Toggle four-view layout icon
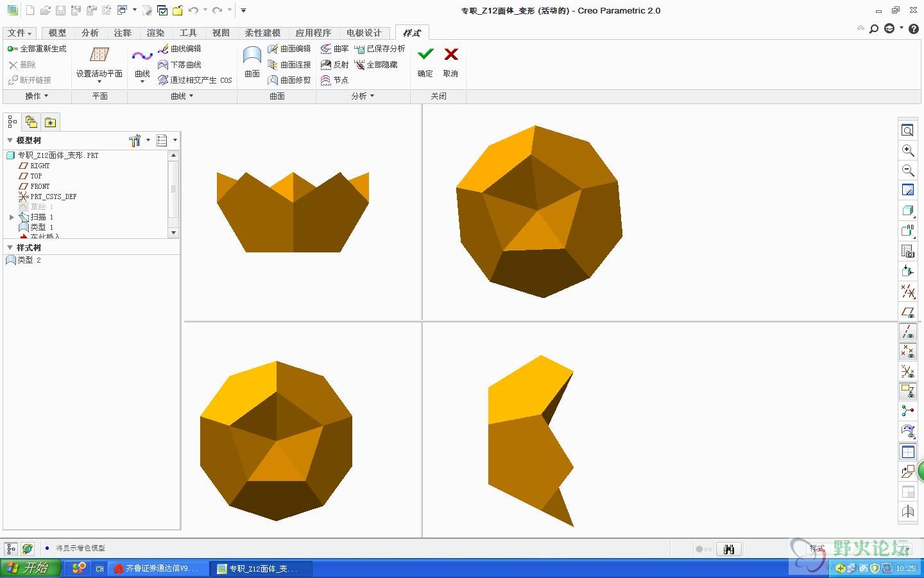 (x=908, y=452)
